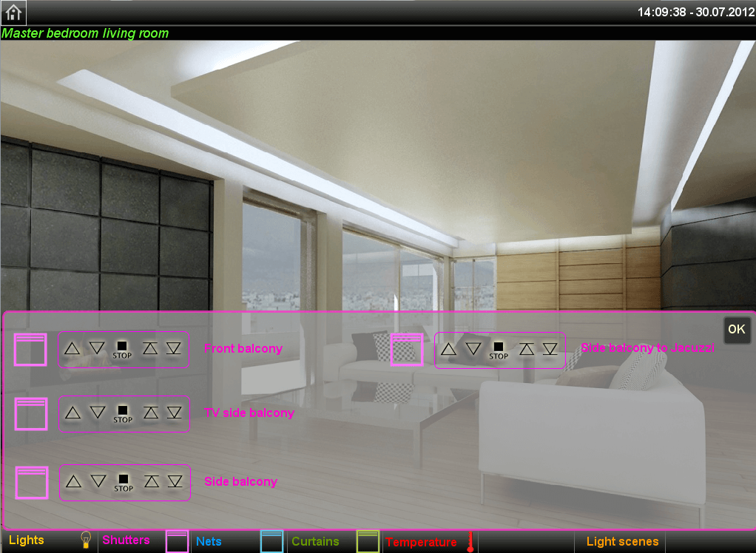Lower the Side balcony to Jacuzzi shutter

click(473, 348)
